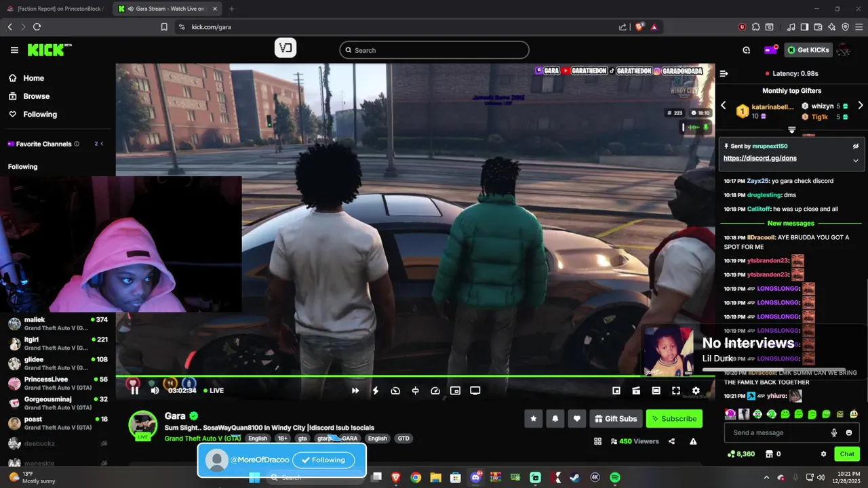868x488 pixels.
Task: Click the GTD tag
Action: [403, 439]
